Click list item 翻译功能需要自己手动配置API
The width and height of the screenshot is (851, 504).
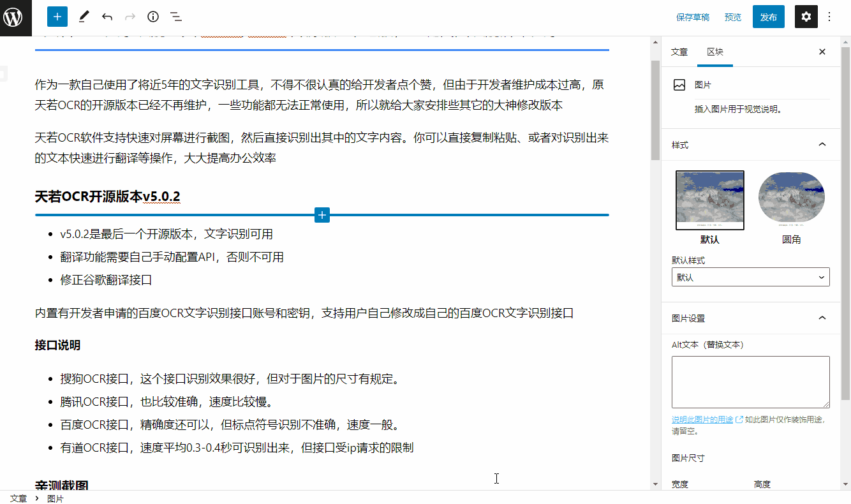point(172,257)
